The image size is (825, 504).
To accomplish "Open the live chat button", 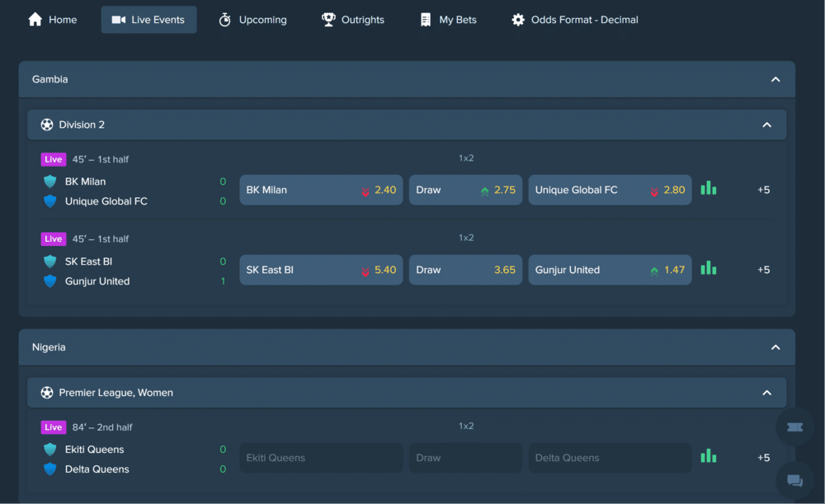I will pos(794,480).
